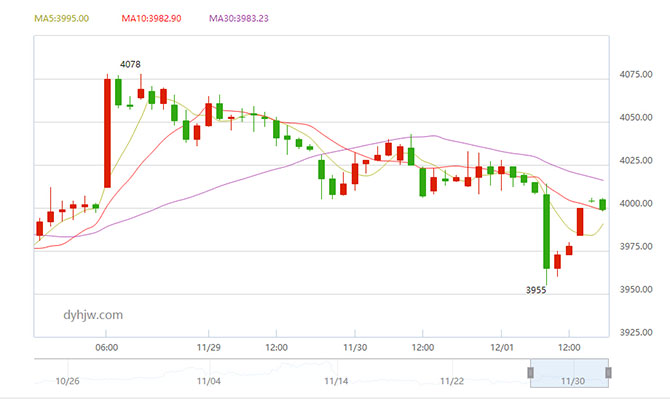Click the 4050.00 y-axis label
Screen dimensions: 670x400
coord(636,117)
